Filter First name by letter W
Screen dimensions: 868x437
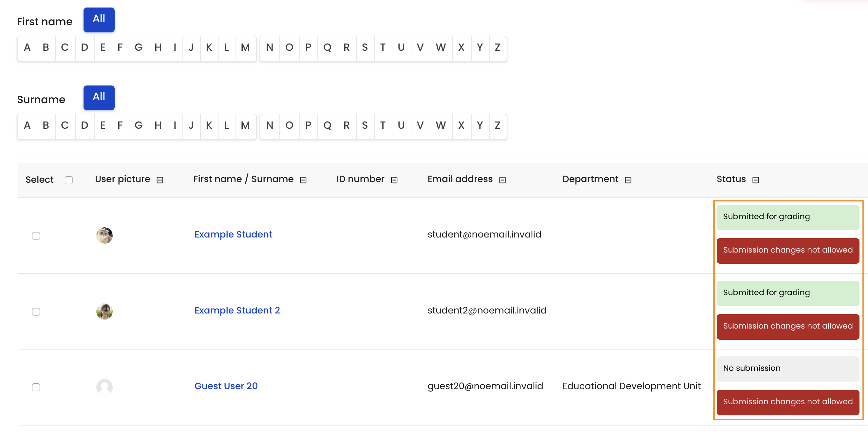[x=441, y=48]
